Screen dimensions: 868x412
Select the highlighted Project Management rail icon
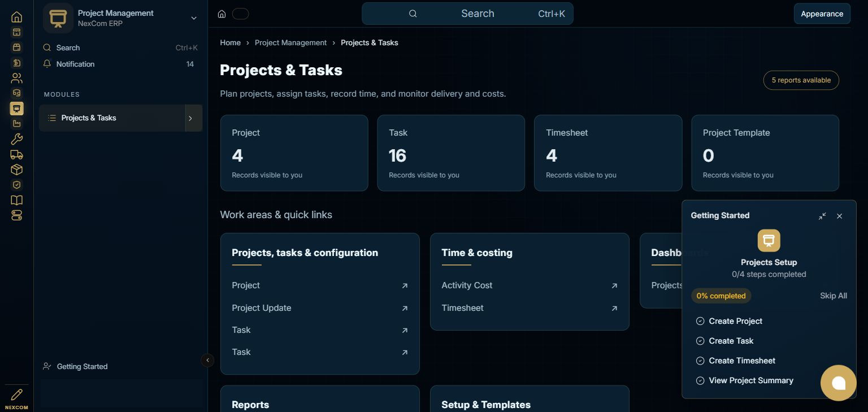coord(17,109)
